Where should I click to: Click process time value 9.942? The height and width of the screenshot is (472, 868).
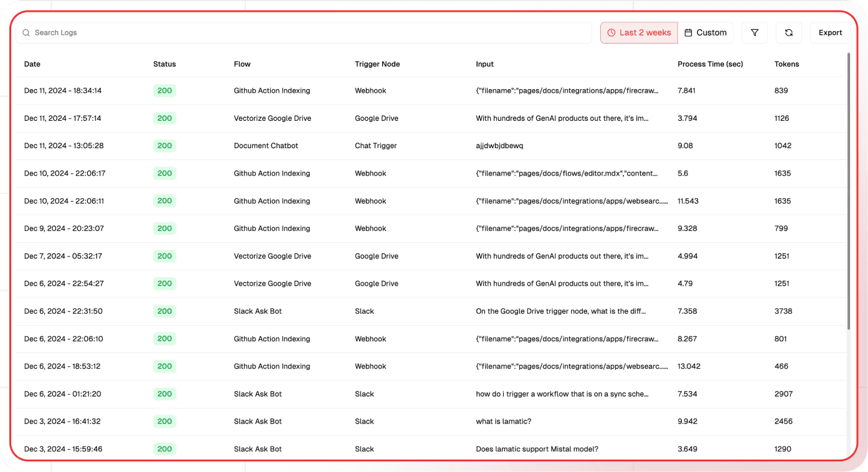[688, 422]
